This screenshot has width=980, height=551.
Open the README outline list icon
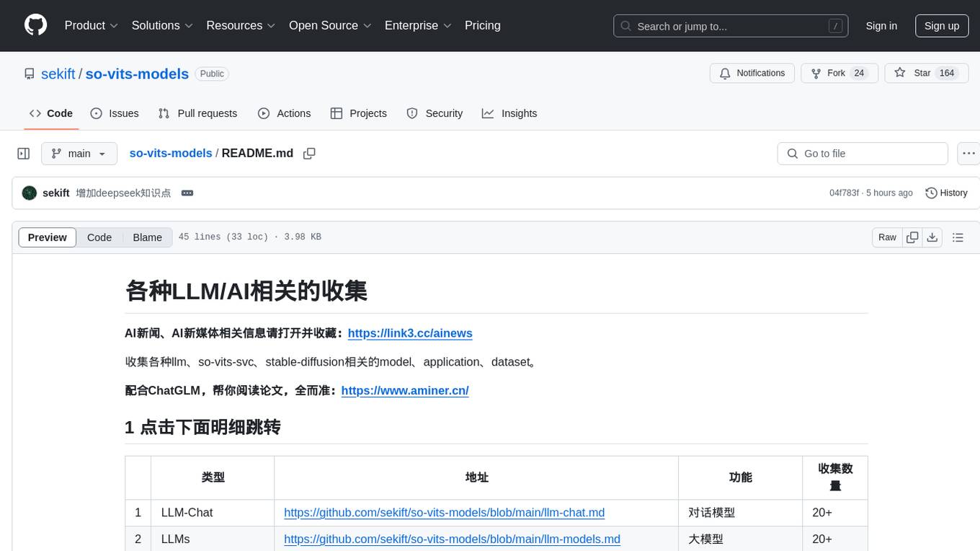coord(958,237)
